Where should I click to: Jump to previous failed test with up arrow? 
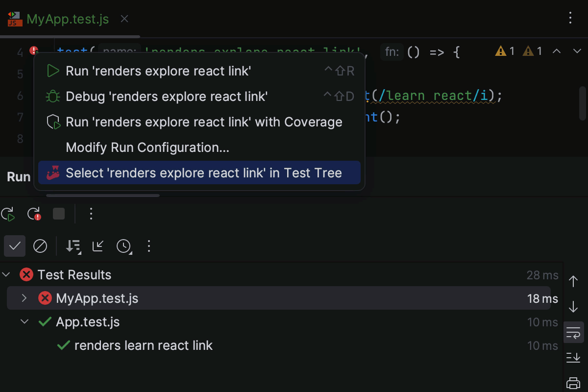click(573, 281)
